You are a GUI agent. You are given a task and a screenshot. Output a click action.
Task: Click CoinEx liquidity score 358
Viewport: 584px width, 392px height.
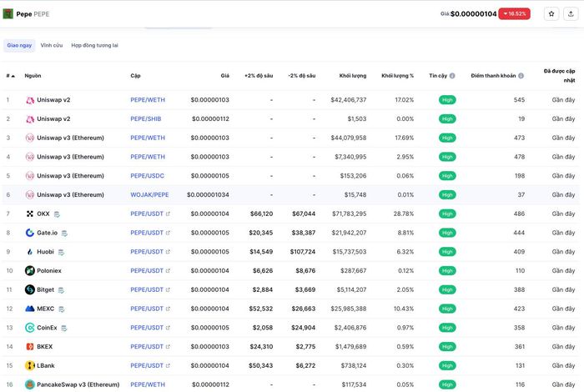(520, 328)
